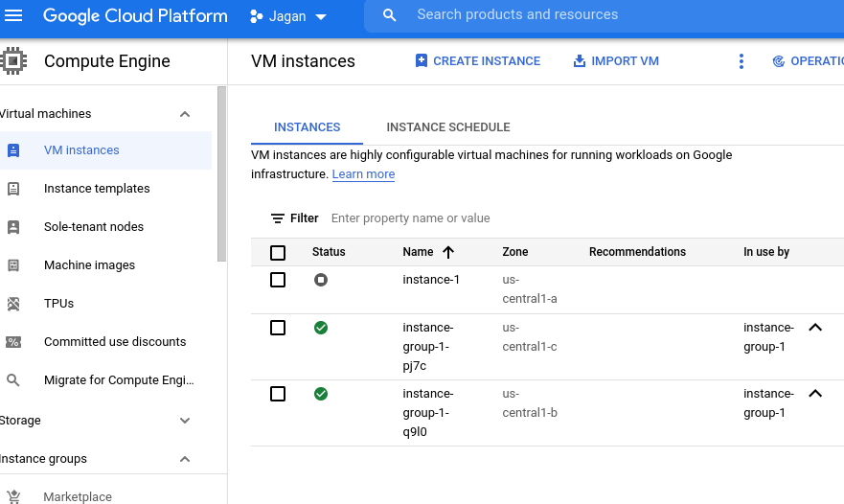Viewport: 844px width, 504px height.
Task: Toggle the select-all instances checkbox
Action: [x=278, y=253]
